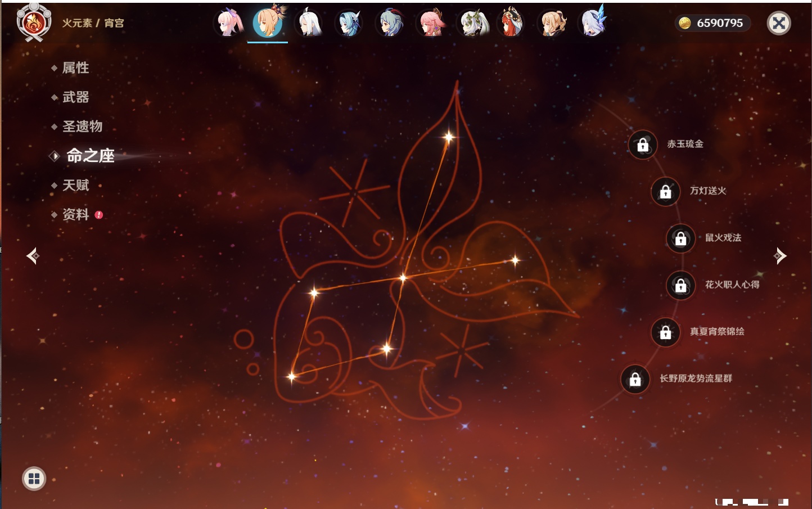Choose Ganyu's portrait with the red horns
Screen dimensions: 812x509
coord(390,24)
